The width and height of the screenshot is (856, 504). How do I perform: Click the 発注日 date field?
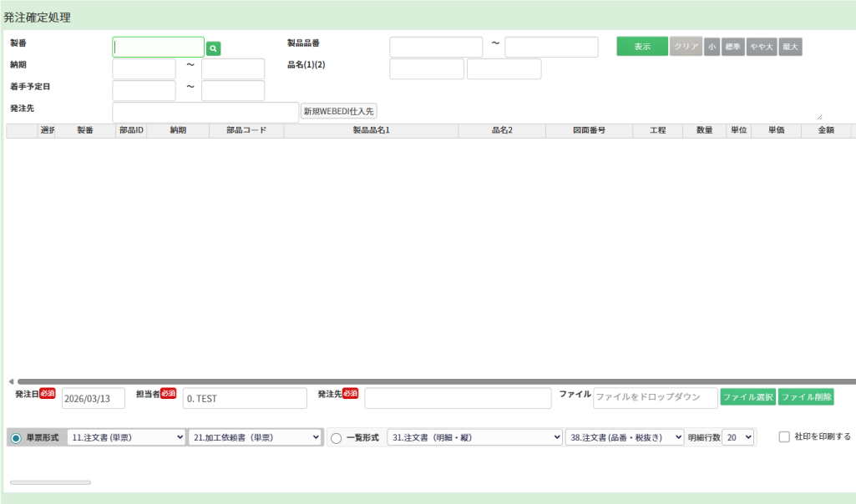click(93, 399)
